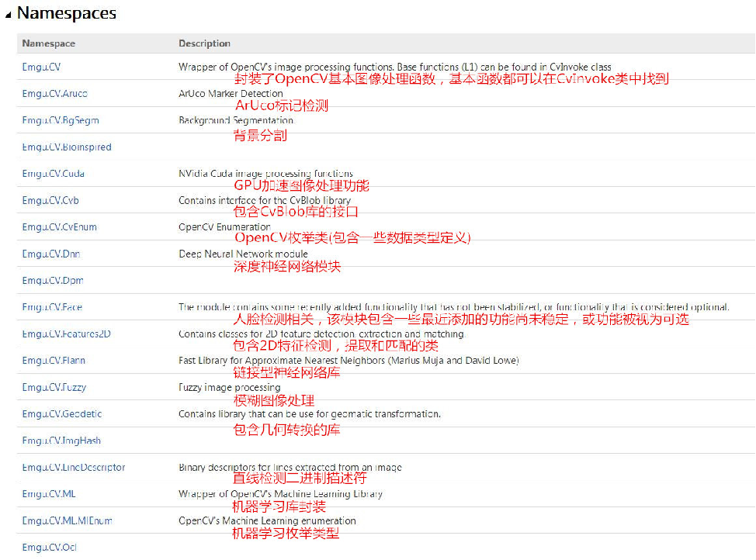Open the Emgu.CV.Face namespace link

(52, 307)
